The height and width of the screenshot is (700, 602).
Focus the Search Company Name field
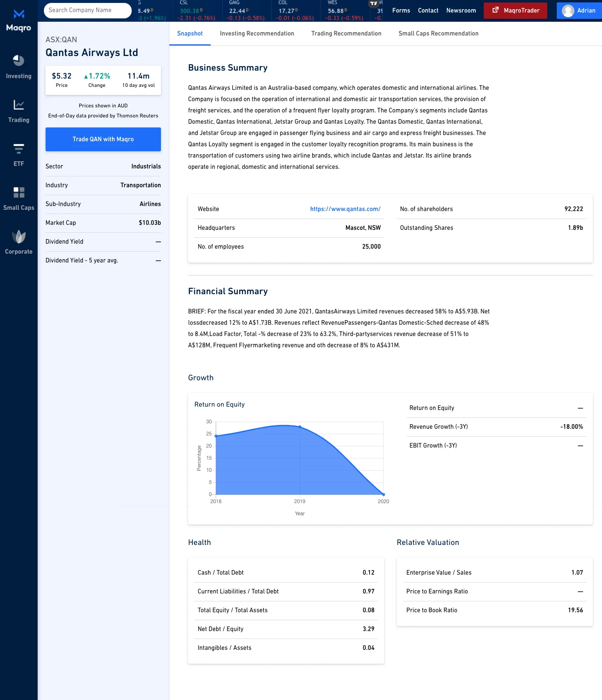coord(88,10)
